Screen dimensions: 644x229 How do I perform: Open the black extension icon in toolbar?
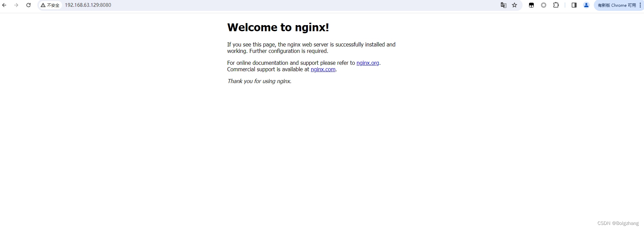pyautogui.click(x=531, y=5)
